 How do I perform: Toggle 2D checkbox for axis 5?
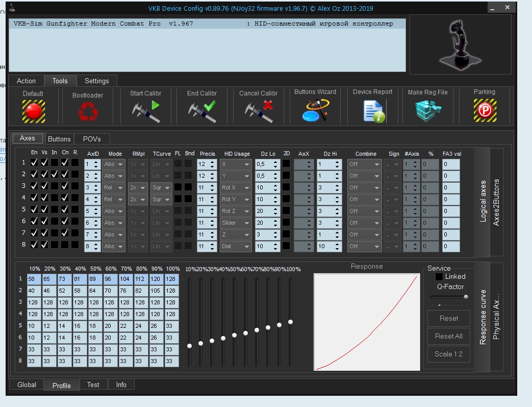(286, 210)
